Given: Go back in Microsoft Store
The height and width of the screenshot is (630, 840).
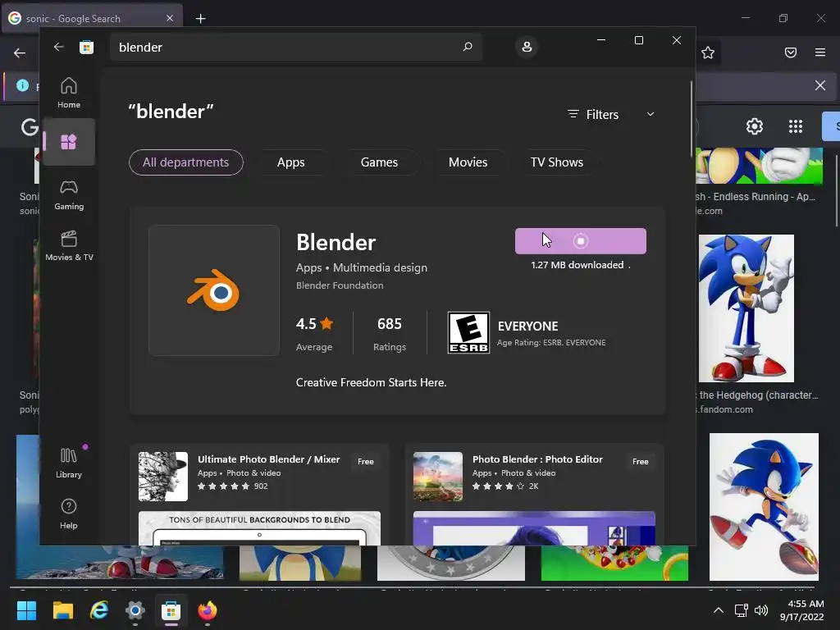Looking at the screenshot, I should [x=58, y=47].
